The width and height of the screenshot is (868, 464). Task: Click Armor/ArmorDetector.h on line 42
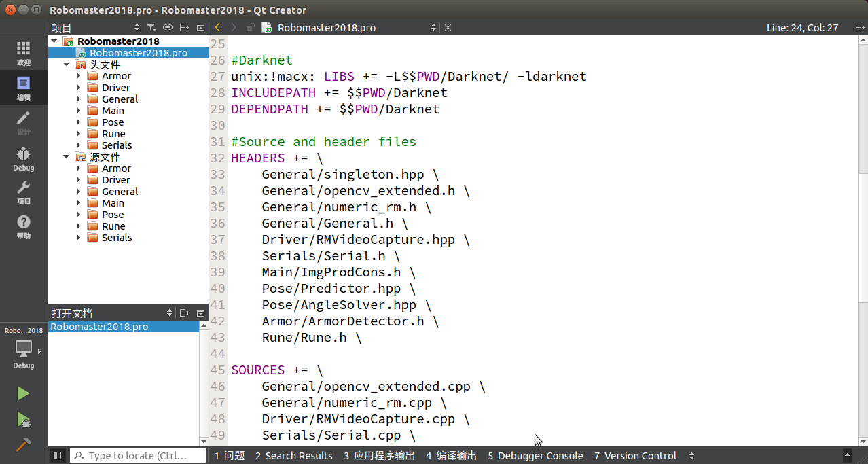(343, 321)
